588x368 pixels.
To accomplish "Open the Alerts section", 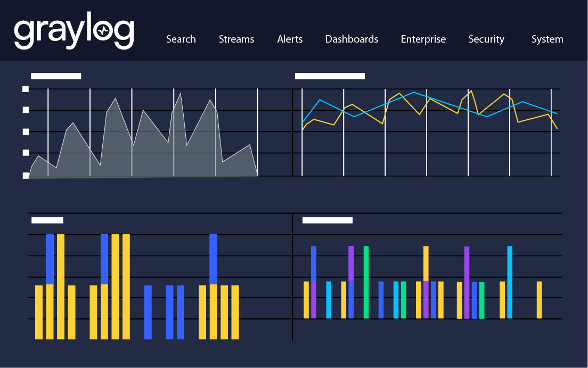I will point(290,39).
